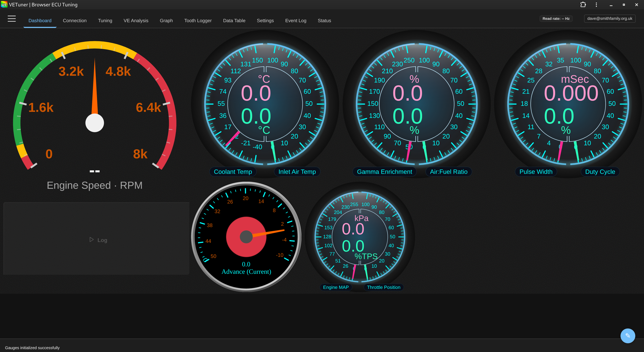
Task: Click the VETuner app logo icon
Action: tap(4, 5)
